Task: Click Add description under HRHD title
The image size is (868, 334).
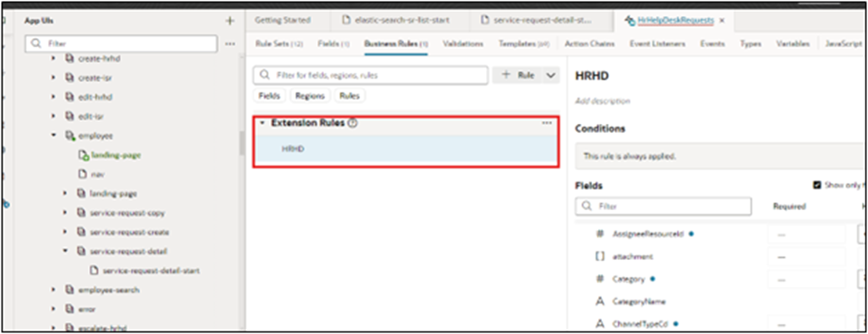Action: coord(603,102)
